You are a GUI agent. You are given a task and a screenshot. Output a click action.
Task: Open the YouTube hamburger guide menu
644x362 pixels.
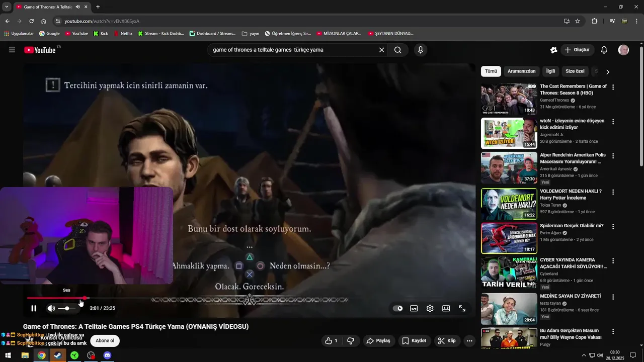(12, 50)
